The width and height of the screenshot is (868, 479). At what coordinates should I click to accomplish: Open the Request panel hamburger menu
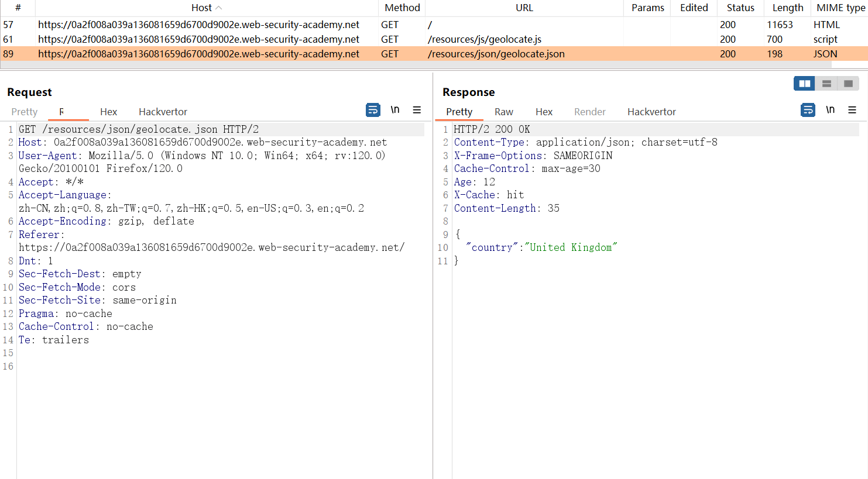pyautogui.click(x=417, y=110)
